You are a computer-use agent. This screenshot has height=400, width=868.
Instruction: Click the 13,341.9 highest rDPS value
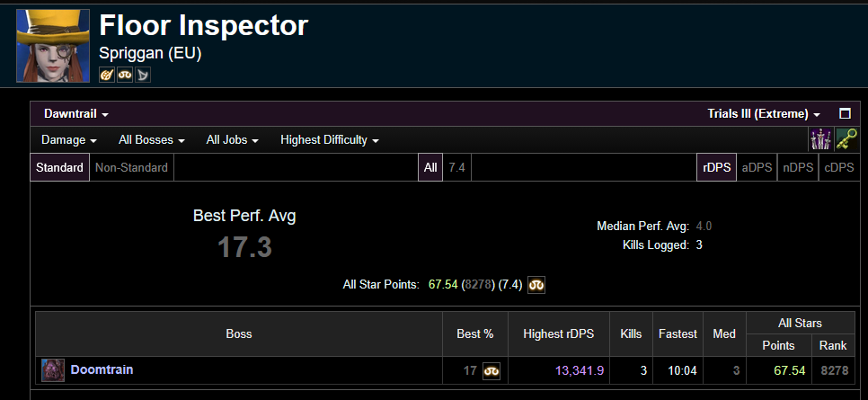point(579,370)
